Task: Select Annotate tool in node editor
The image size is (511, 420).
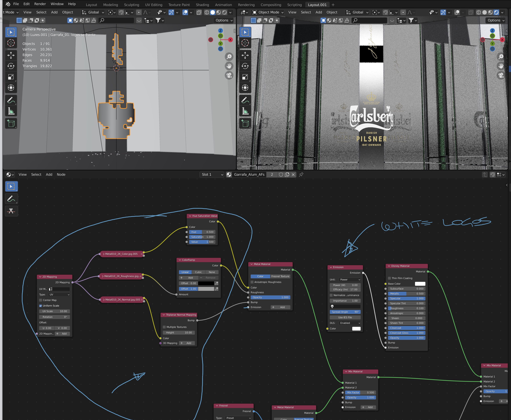Action: tap(11, 199)
